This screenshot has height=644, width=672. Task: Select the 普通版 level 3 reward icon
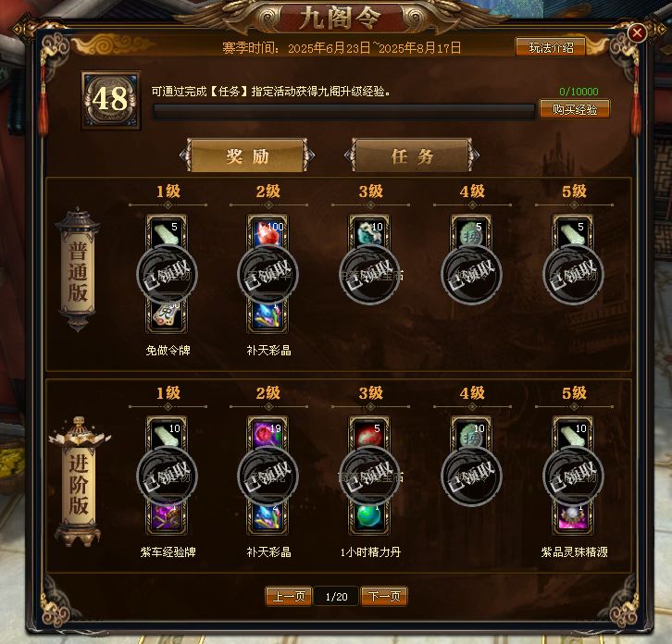(369, 232)
